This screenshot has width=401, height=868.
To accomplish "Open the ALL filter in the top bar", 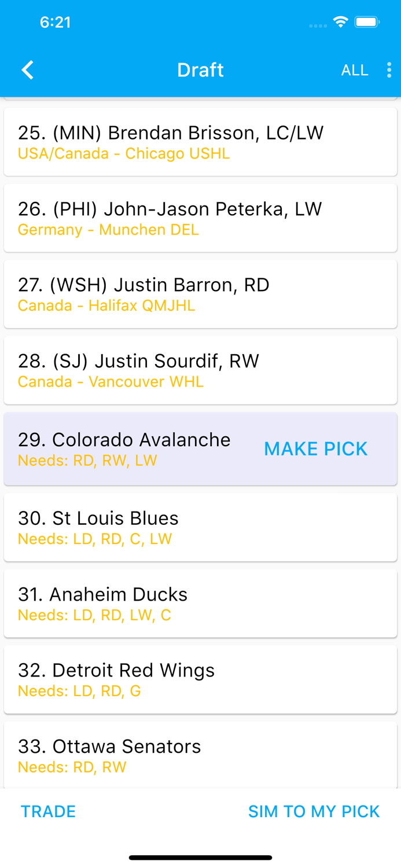I will click(355, 69).
